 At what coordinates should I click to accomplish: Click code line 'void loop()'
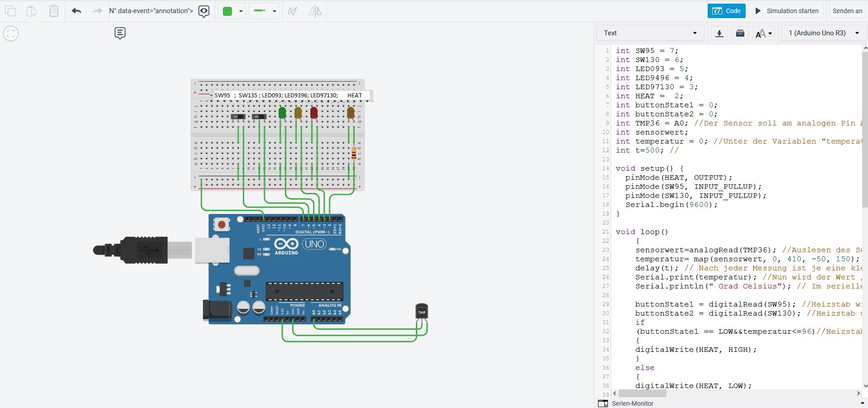point(642,232)
